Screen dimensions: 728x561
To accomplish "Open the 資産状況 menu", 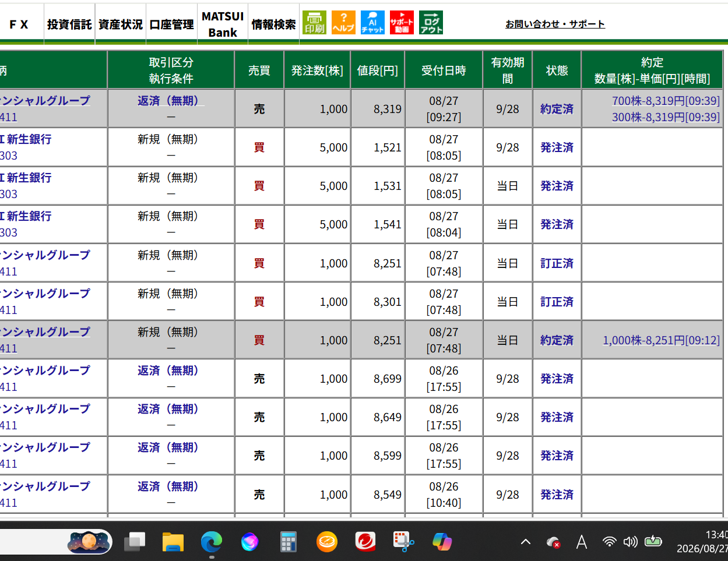I will pos(121,24).
